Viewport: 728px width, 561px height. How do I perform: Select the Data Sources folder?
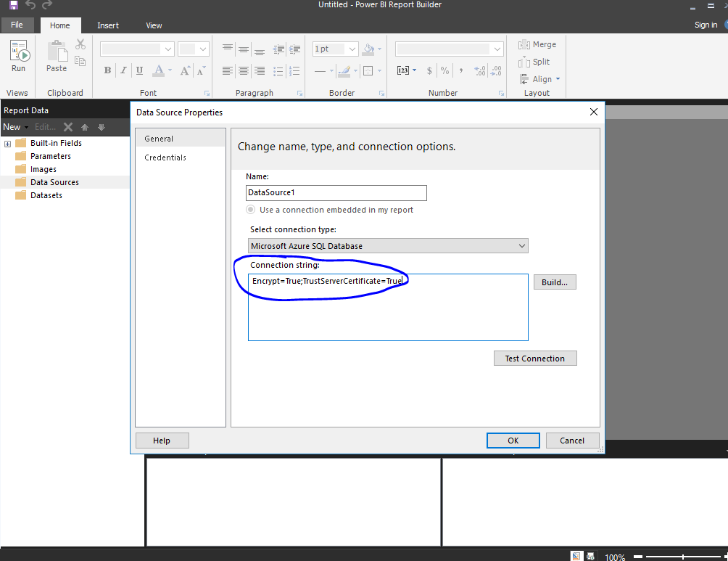55,182
